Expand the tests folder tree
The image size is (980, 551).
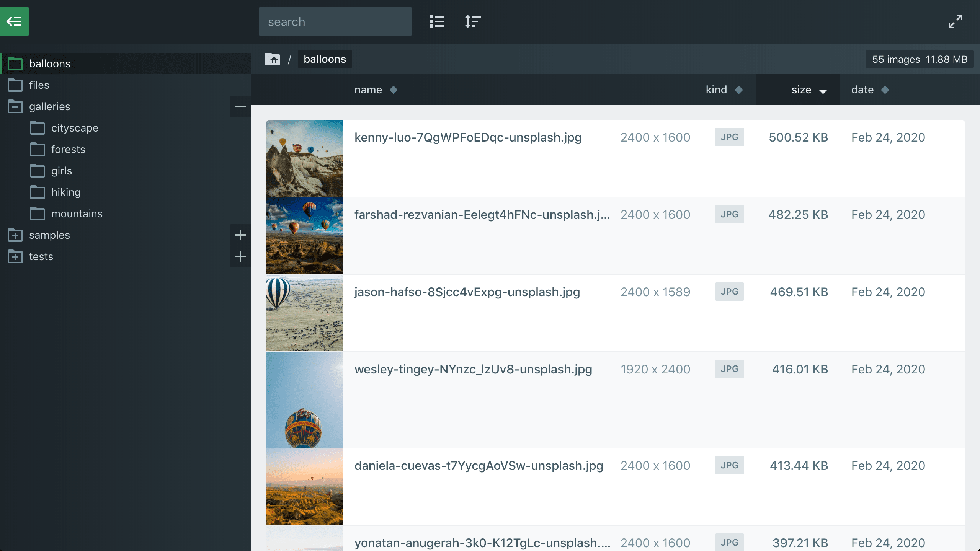click(x=240, y=256)
